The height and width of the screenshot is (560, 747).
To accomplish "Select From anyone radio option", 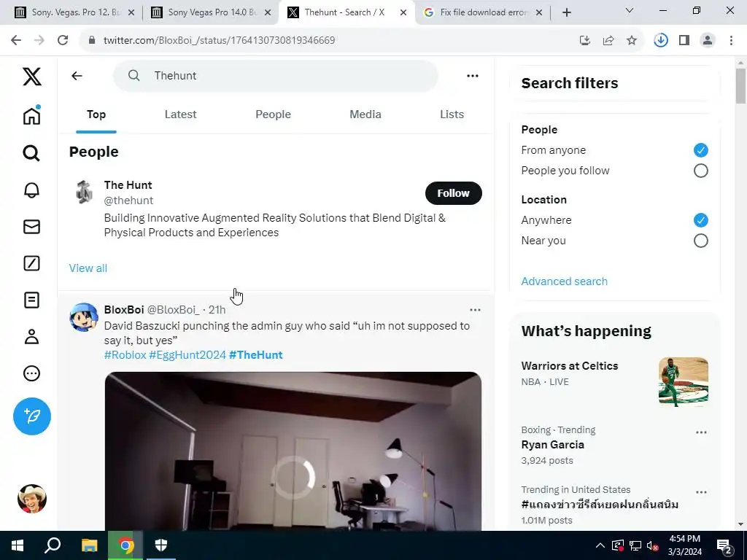I will (x=700, y=150).
